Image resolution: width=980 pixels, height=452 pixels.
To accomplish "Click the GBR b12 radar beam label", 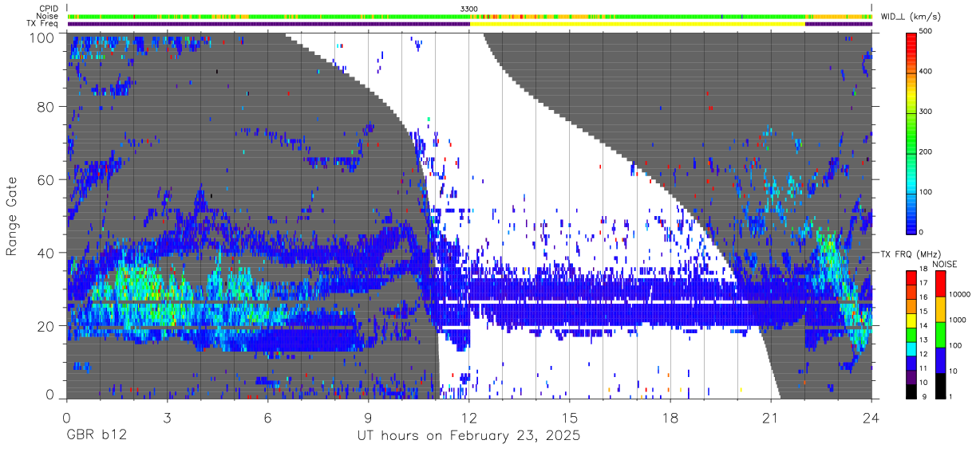I will click(x=95, y=437).
